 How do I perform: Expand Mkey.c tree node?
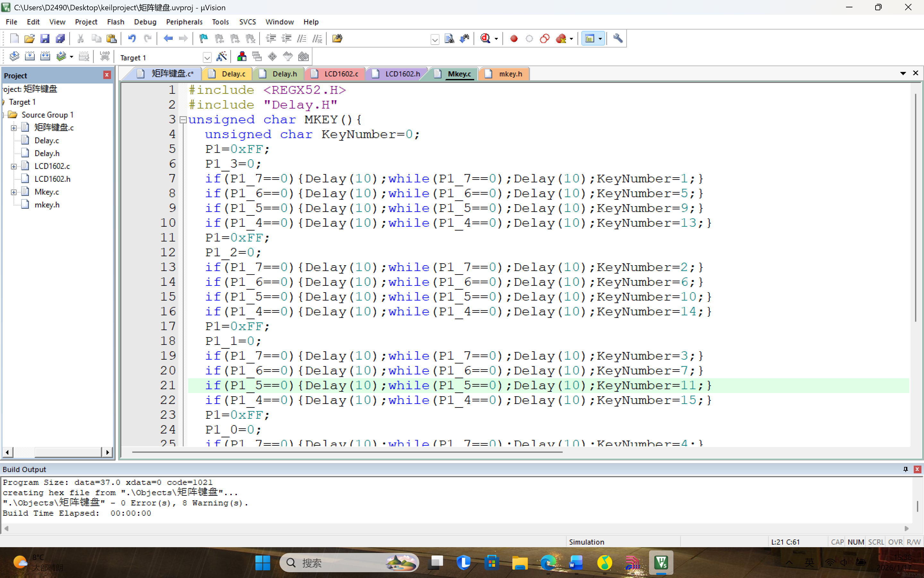[14, 192]
